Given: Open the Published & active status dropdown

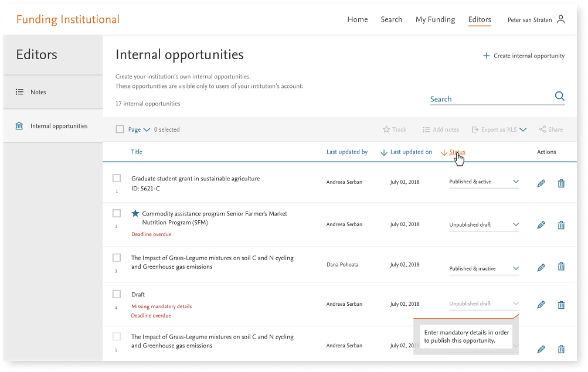Looking at the screenshot, I should tap(484, 182).
